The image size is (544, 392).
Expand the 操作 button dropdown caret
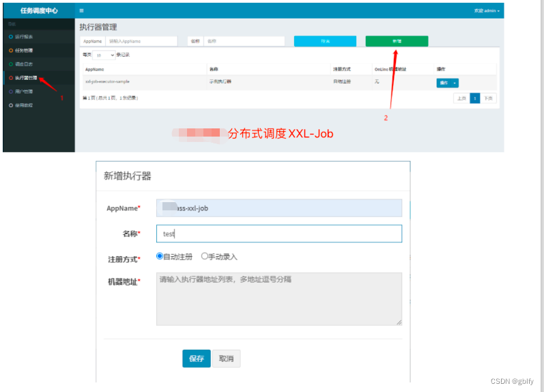[x=455, y=83]
